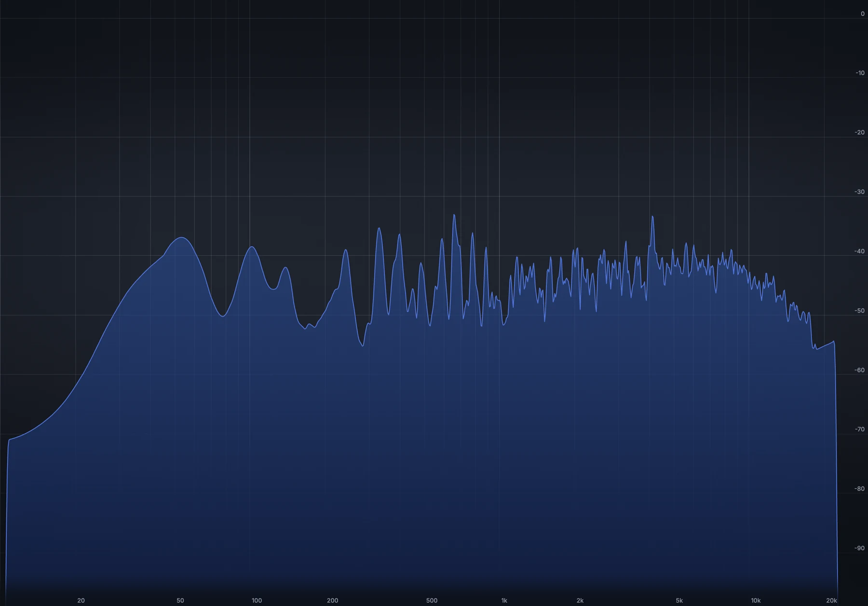The height and width of the screenshot is (606, 868).
Task: Click the -80 dB level label
Action: (x=860, y=488)
